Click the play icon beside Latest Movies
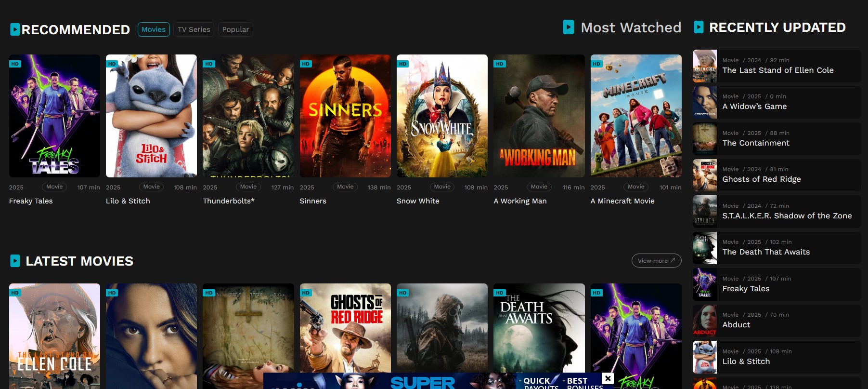This screenshot has width=868, height=389. click(x=15, y=261)
